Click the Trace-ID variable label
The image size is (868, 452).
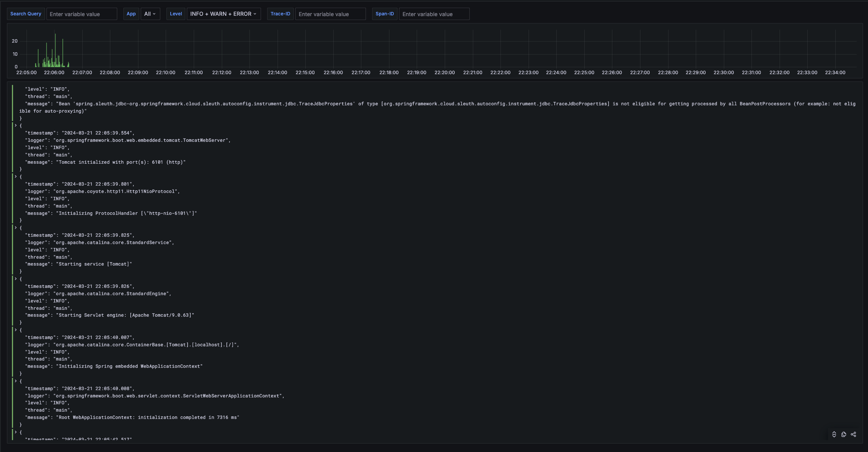point(280,14)
